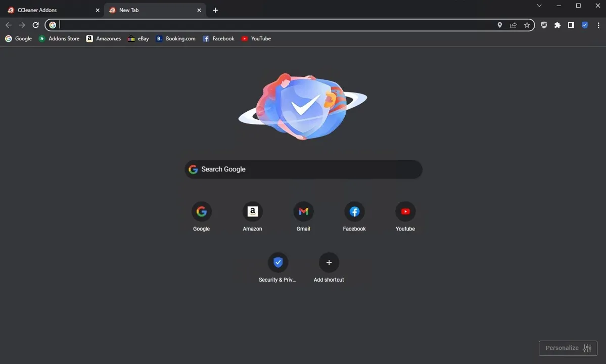
Task: Switch to the CCleaner Addons tab
Action: (52, 11)
